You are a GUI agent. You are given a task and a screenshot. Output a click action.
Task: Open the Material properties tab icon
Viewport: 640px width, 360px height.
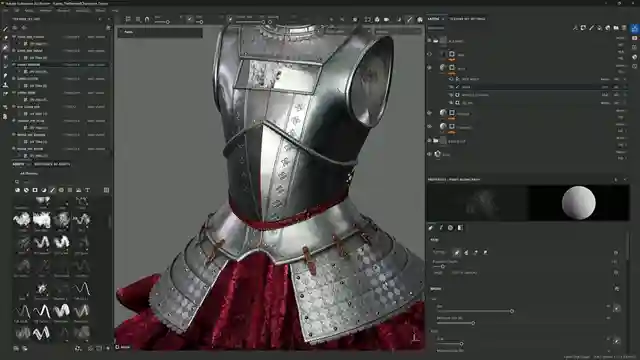(460, 228)
